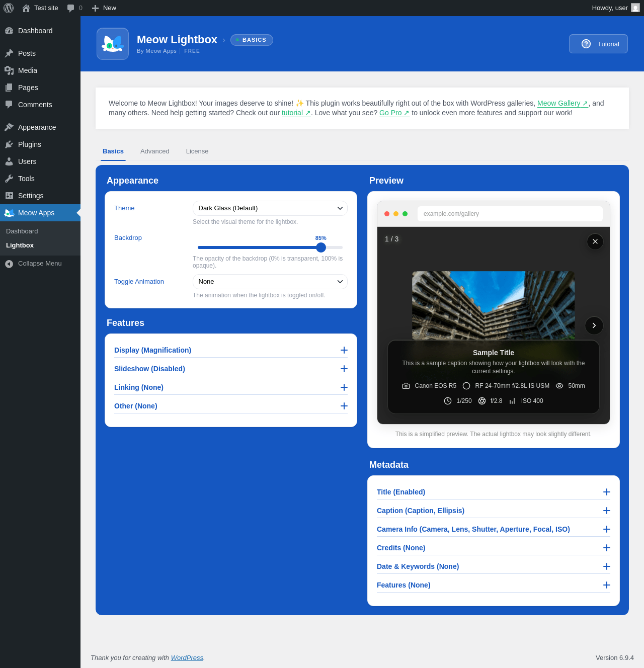Click the ISO bars icon
This screenshot has width=644, height=668.
point(512,401)
